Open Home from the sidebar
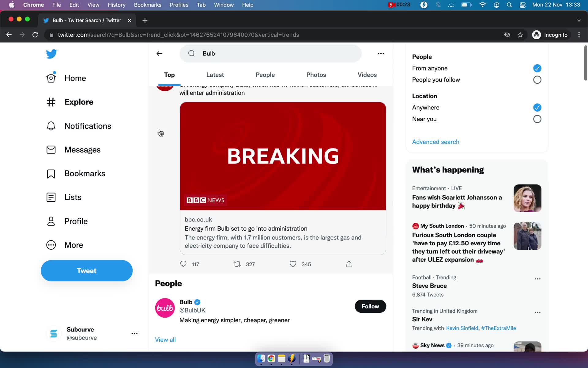This screenshot has height=368, width=588. pos(66,78)
